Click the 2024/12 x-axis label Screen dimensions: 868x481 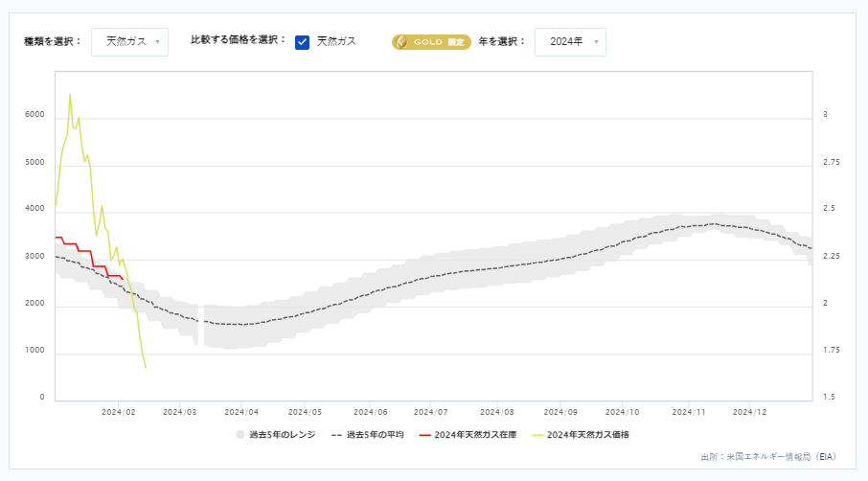point(749,412)
